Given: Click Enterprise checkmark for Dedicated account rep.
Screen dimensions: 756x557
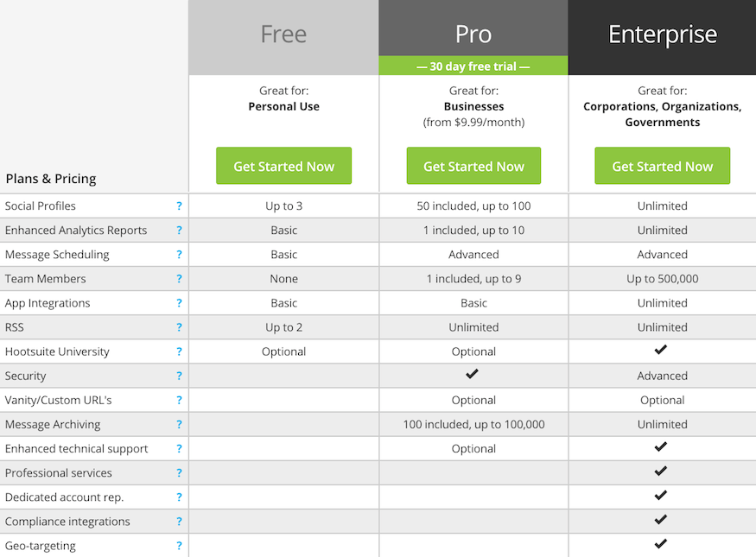Looking at the screenshot, I should (x=661, y=495).
